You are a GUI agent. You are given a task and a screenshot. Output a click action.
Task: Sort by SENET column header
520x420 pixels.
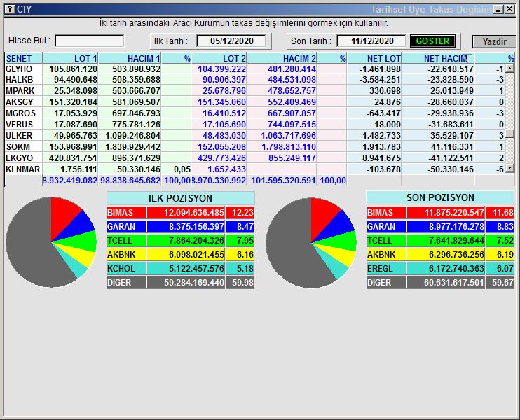tap(24, 59)
